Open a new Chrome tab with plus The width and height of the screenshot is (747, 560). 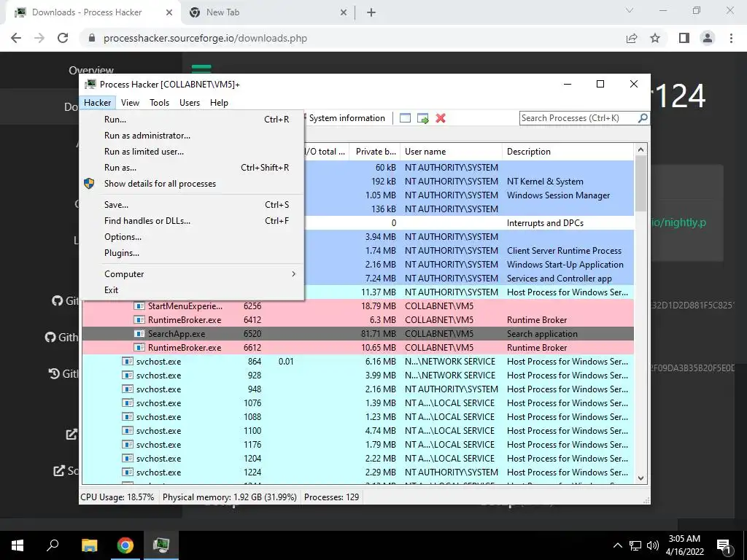[371, 12]
